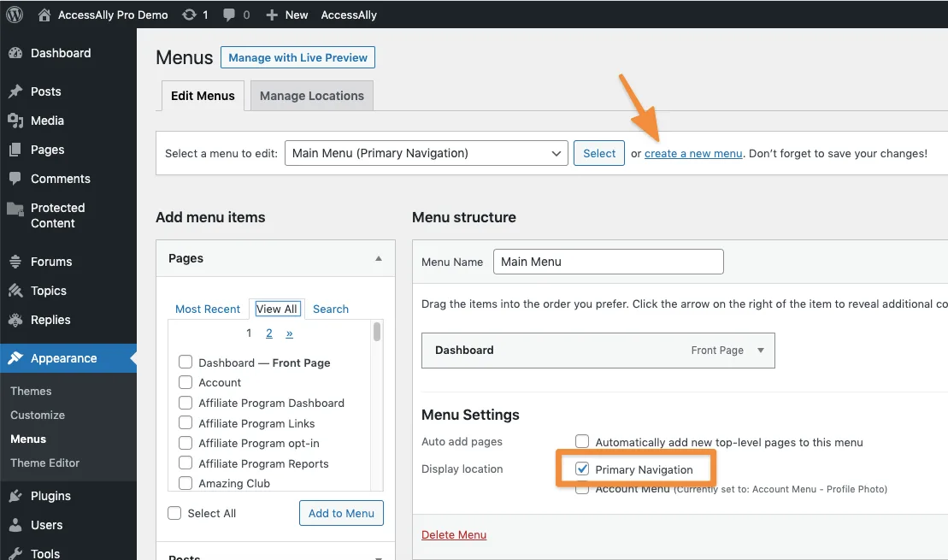
Task: Uncheck the Primary Navigation checkbox
Action: click(x=583, y=469)
